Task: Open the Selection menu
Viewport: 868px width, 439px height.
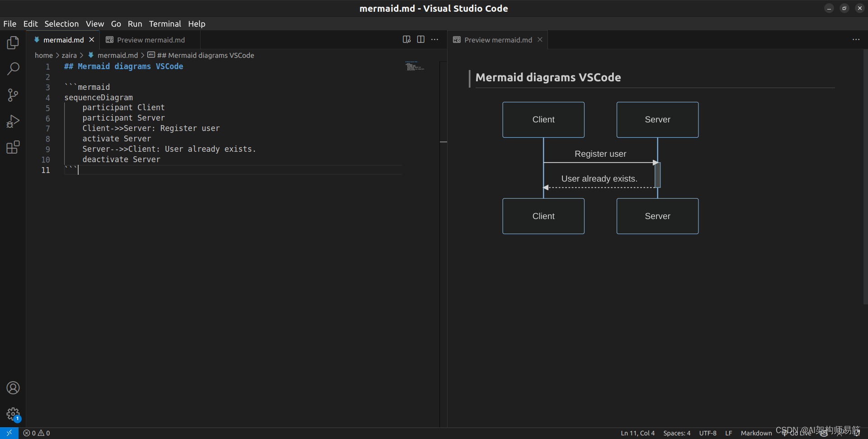Action: tap(61, 24)
